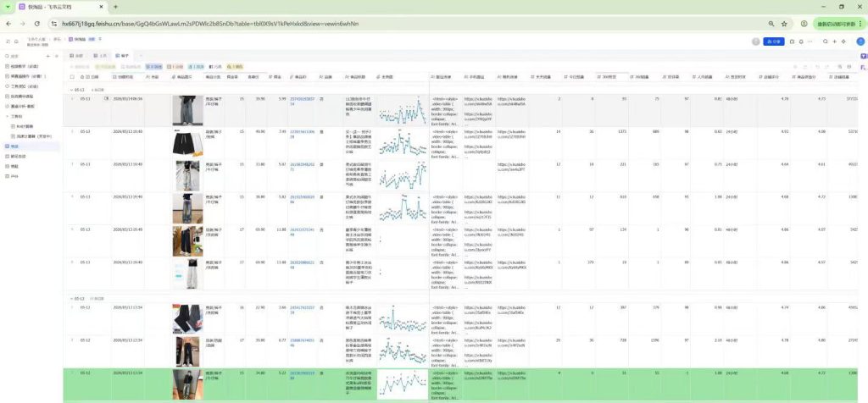Click the search magnifier in Feishu header

[826, 41]
